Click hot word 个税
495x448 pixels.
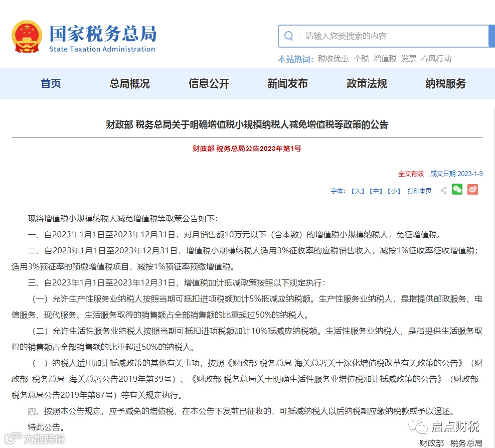(361, 59)
